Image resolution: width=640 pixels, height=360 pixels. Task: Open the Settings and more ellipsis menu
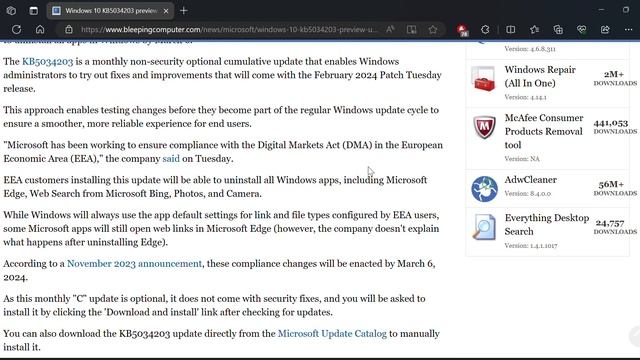(629, 29)
